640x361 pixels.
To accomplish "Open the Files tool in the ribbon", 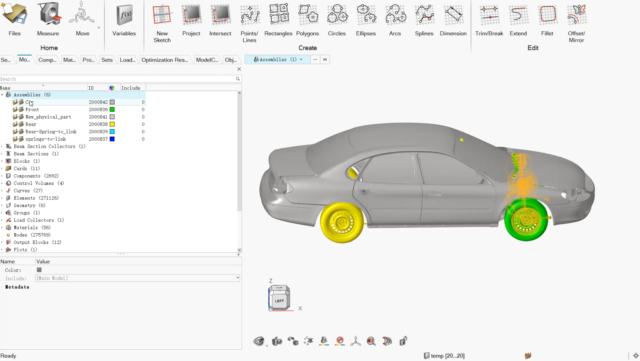I will click(x=14, y=19).
